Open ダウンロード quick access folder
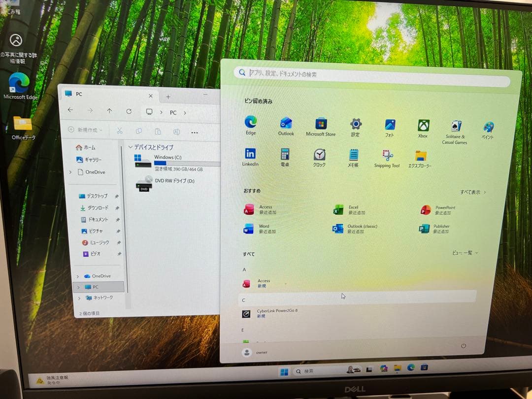Screen dimensions: 532x399 95,208
